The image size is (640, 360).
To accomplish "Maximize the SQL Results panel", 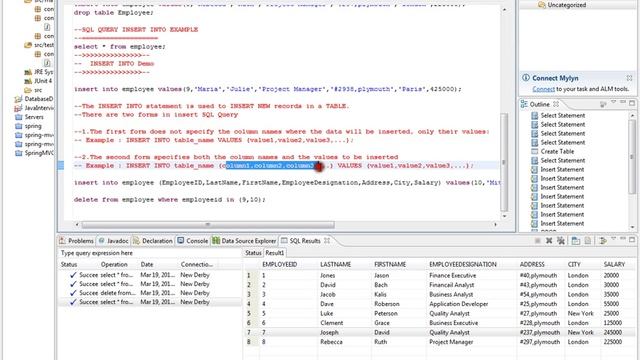I will click(x=632, y=240).
